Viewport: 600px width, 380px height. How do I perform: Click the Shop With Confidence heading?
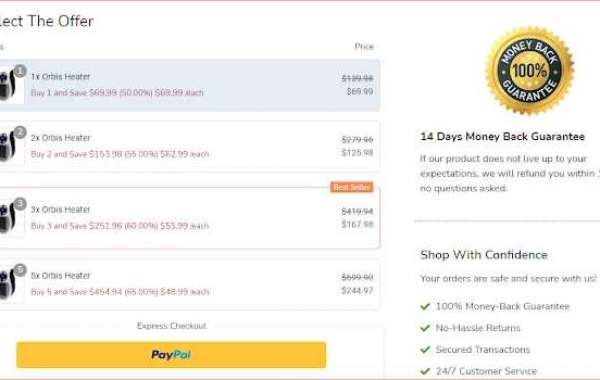484,255
